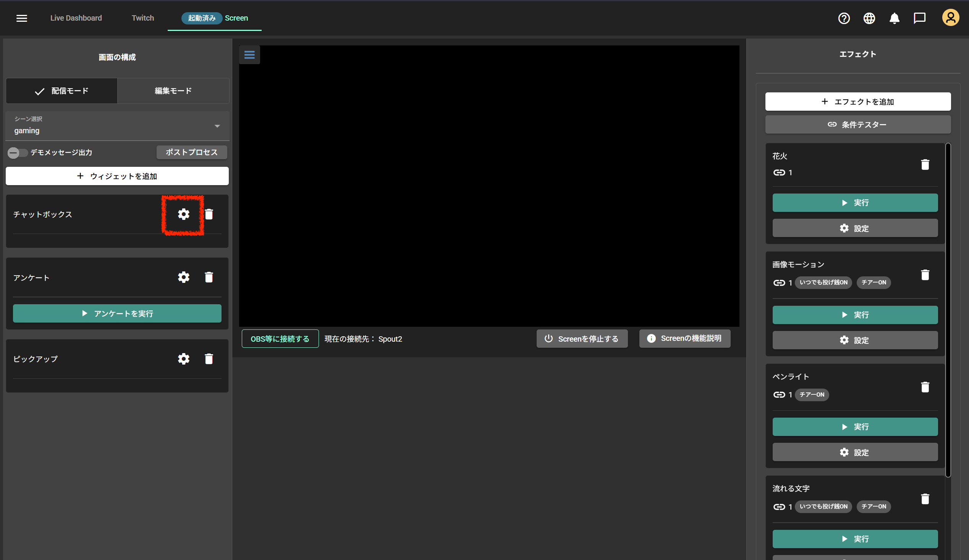Open アンケート widget settings gear
The width and height of the screenshot is (969, 560).
[184, 277]
